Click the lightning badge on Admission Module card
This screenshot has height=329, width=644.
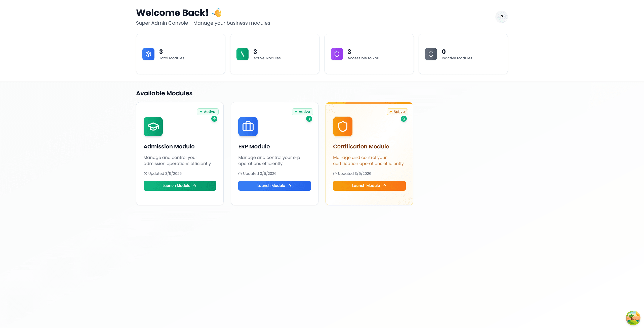coord(214,119)
